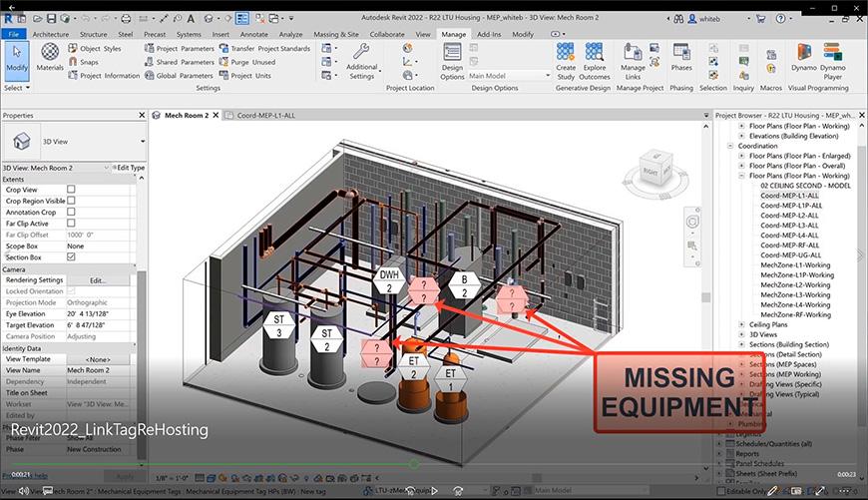Screen dimensions: 868x500
Task: Switch to the Systems ribbon tab
Action: 189,34
